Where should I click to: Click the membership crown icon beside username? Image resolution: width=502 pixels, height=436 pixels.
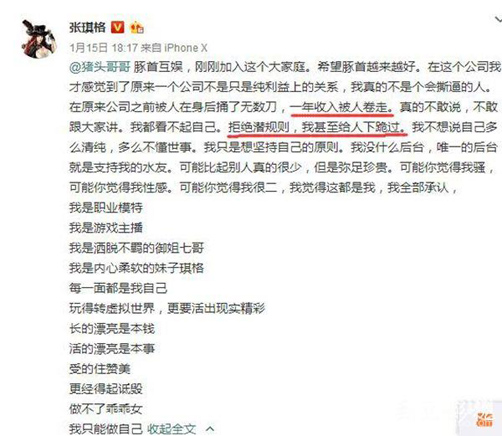(x=137, y=27)
